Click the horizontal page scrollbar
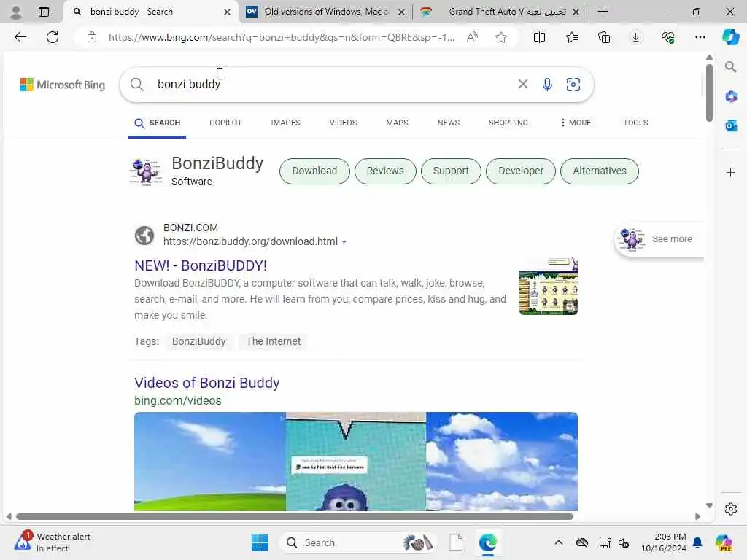747x560 pixels. pyautogui.click(x=295, y=517)
